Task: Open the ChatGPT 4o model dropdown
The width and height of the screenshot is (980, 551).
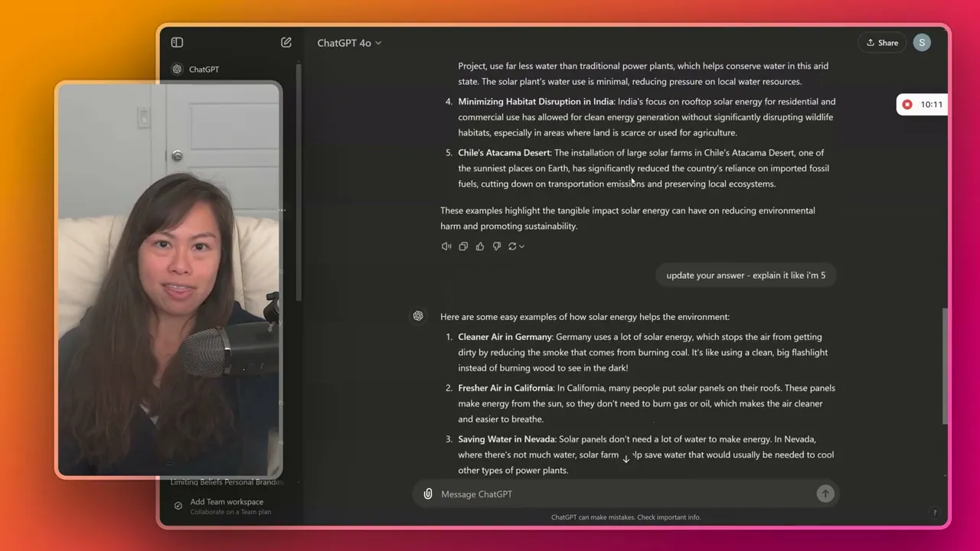Action: point(349,43)
